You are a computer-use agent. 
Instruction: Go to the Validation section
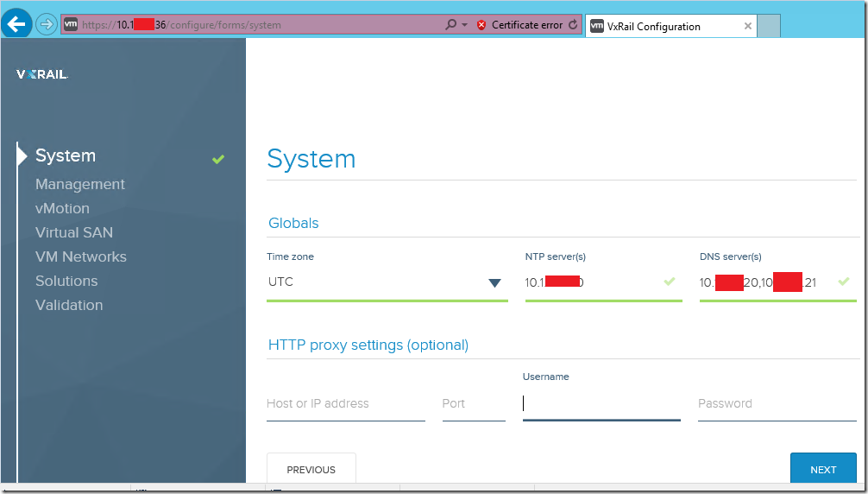(69, 305)
